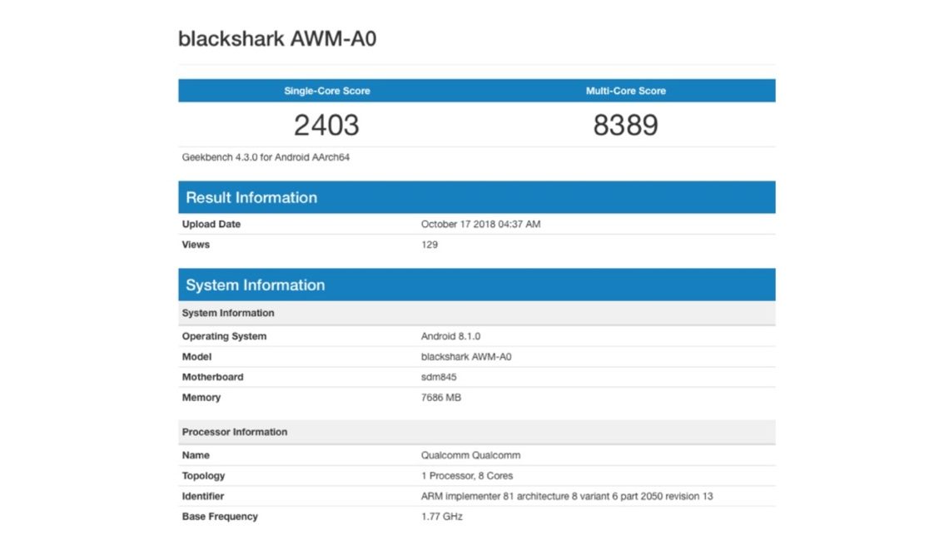The width and height of the screenshot is (934, 560).
Task: Click the 7686 MB memory value
Action: (x=441, y=398)
